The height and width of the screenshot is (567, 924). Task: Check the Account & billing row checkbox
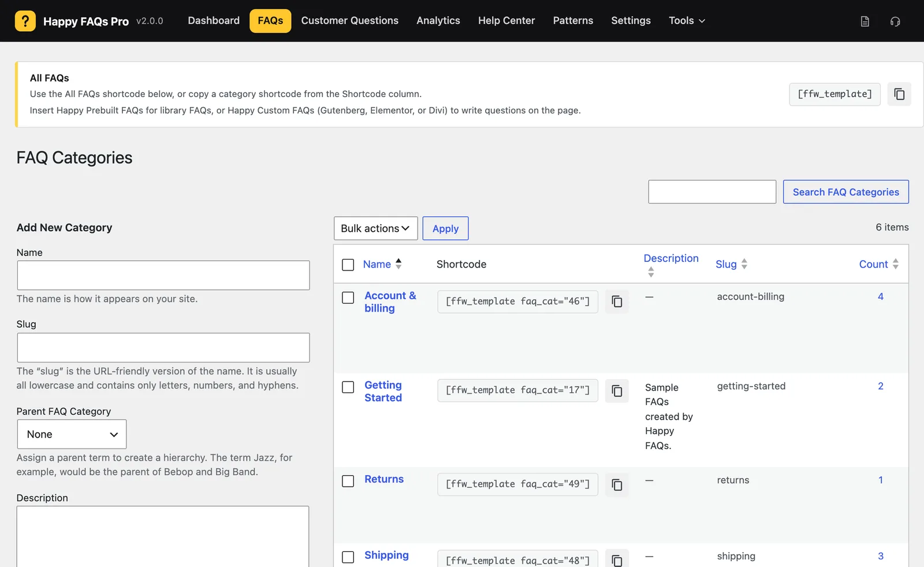click(x=348, y=298)
